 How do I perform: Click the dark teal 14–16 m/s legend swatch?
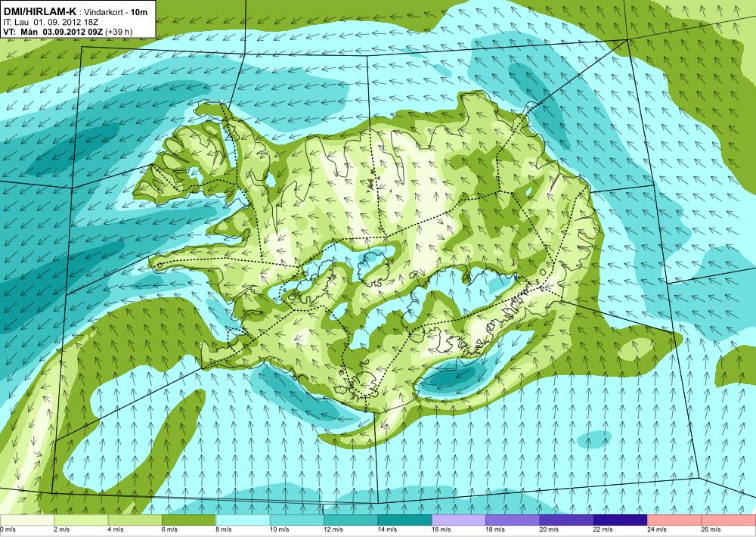pyautogui.click(x=404, y=520)
